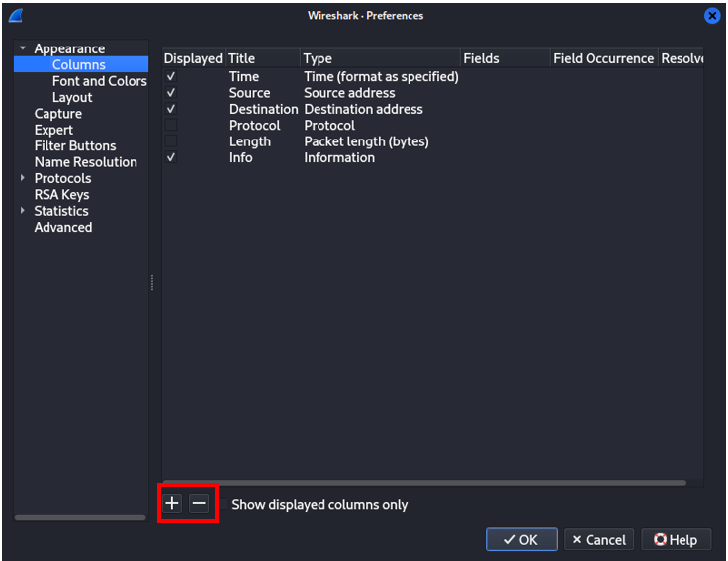Select the Info title cell
This screenshot has width=728, height=561.
coord(241,157)
